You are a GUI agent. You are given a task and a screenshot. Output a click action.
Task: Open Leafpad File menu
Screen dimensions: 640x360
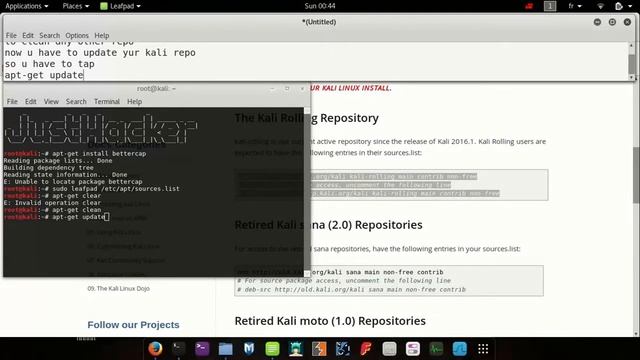click(x=11, y=36)
